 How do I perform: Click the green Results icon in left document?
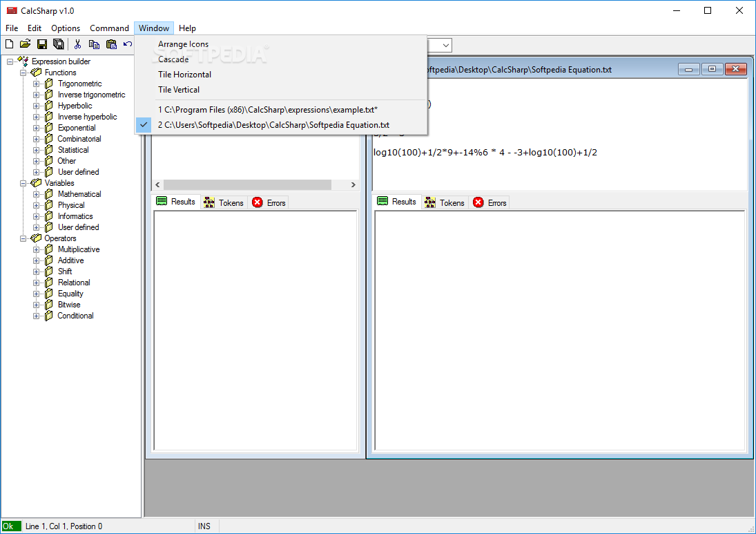162,201
